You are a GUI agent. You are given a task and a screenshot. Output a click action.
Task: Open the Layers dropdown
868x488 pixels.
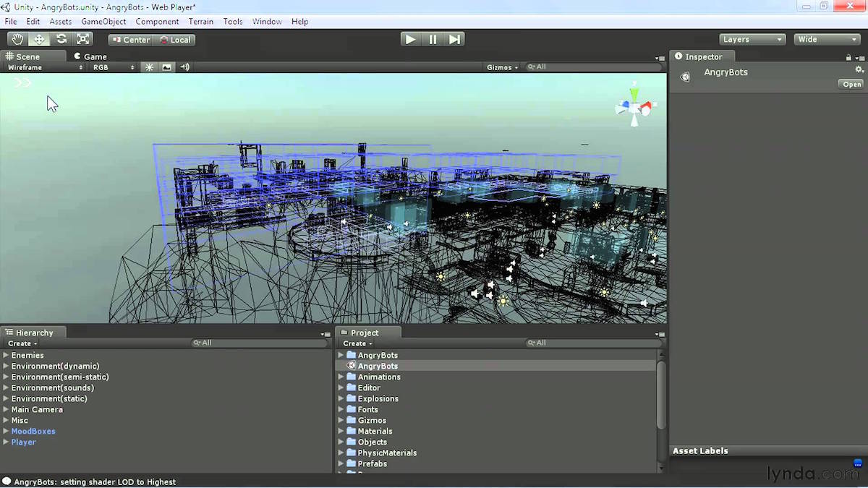(752, 40)
